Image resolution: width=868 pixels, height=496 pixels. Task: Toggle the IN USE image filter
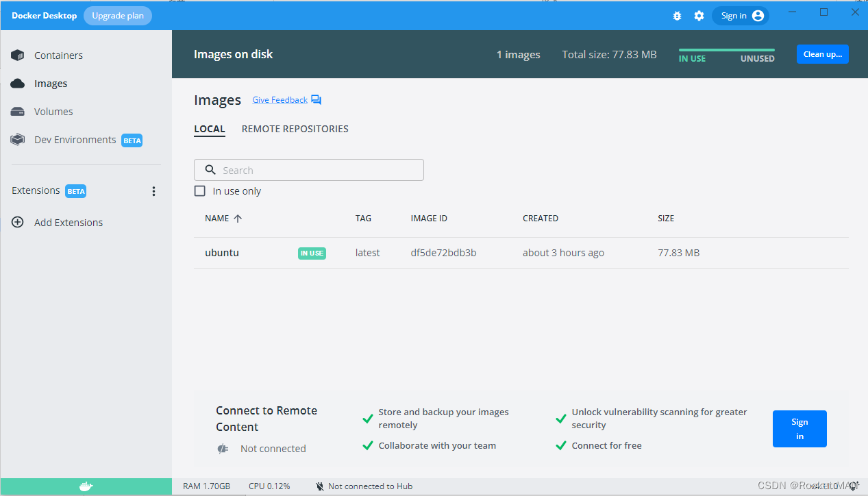click(691, 58)
